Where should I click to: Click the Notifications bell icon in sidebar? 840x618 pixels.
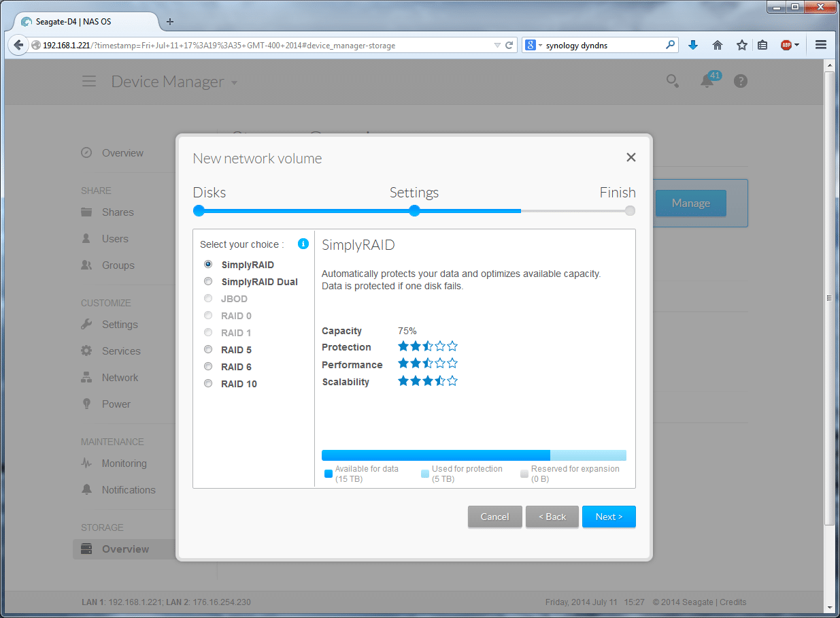(x=86, y=490)
